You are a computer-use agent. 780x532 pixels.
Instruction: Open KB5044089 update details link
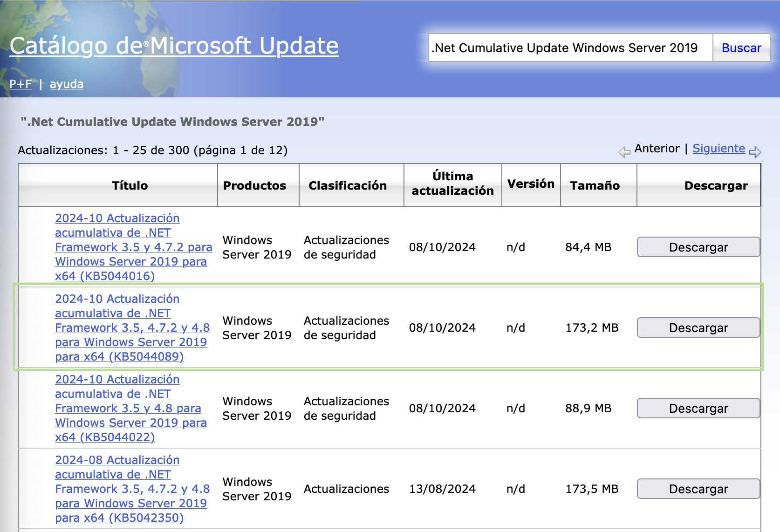tap(132, 327)
